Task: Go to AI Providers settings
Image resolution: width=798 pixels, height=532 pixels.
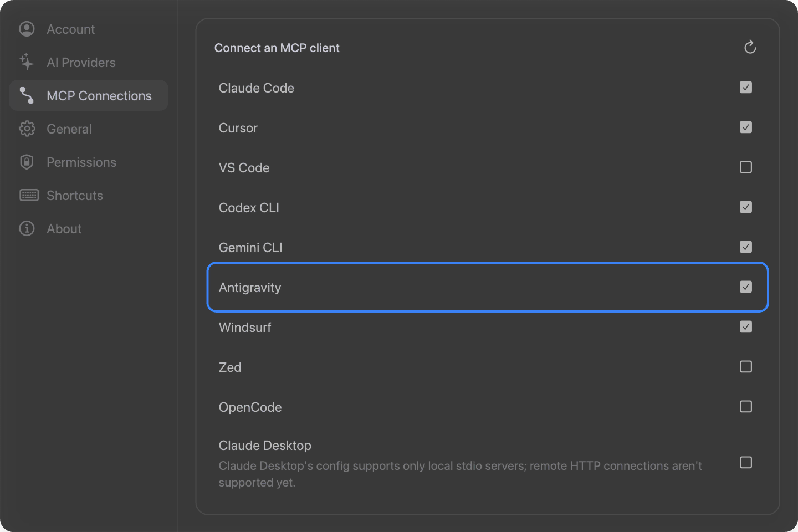Action: coord(89,62)
